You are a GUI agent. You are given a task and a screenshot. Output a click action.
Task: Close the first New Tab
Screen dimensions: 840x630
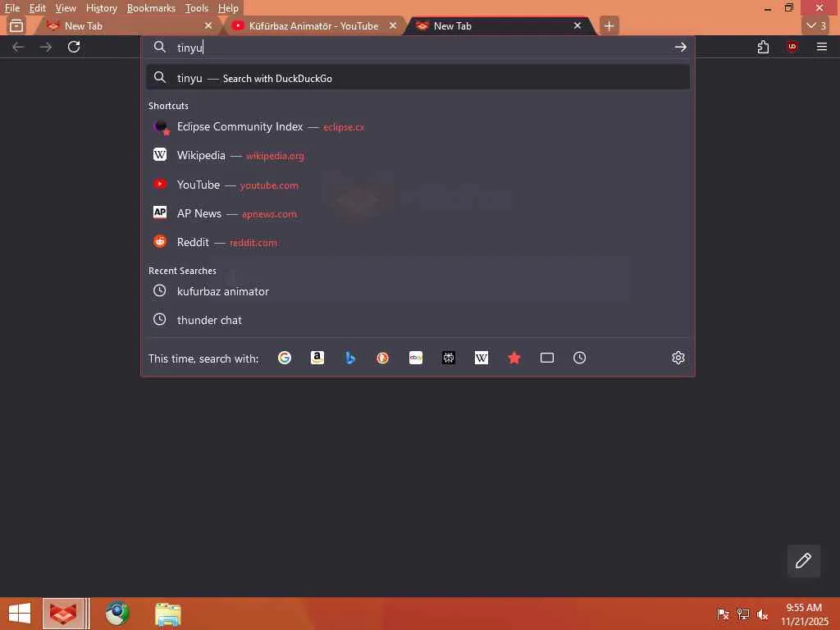208,25
